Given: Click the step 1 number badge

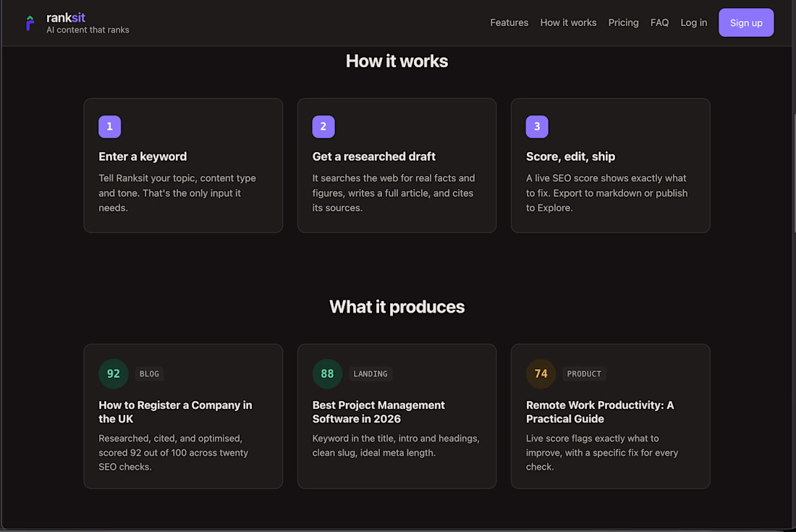Looking at the screenshot, I should coord(110,127).
